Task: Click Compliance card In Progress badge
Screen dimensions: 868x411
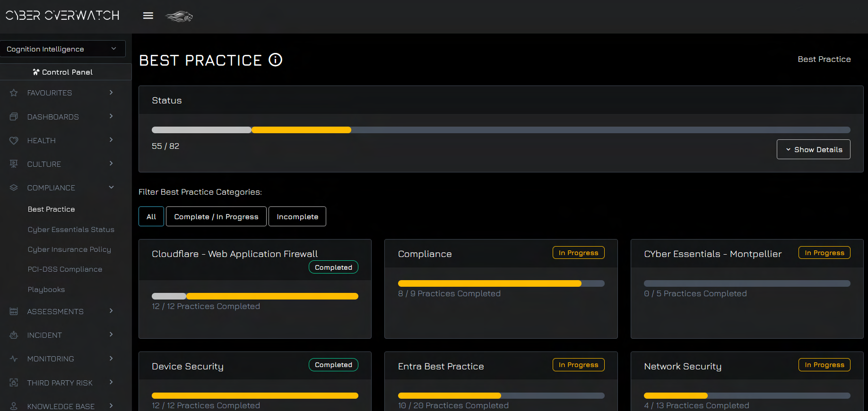Action: [578, 253]
